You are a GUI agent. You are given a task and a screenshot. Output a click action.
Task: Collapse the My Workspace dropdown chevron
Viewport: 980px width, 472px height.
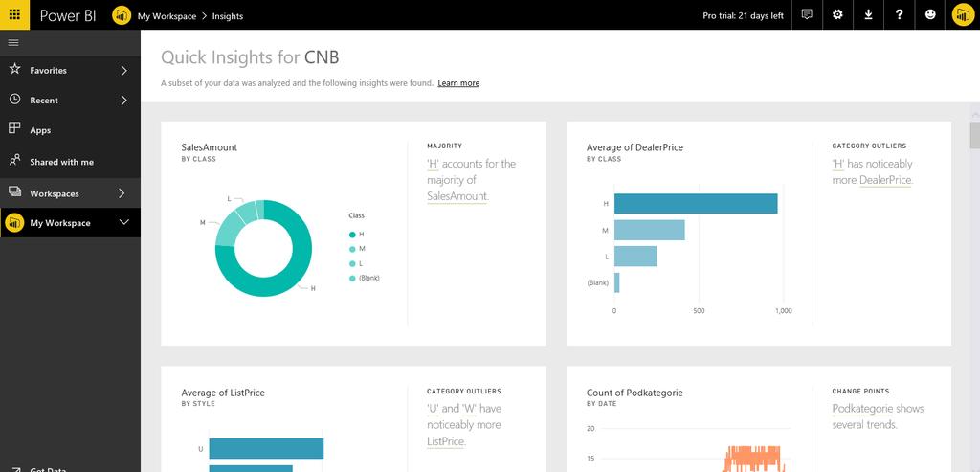124,222
